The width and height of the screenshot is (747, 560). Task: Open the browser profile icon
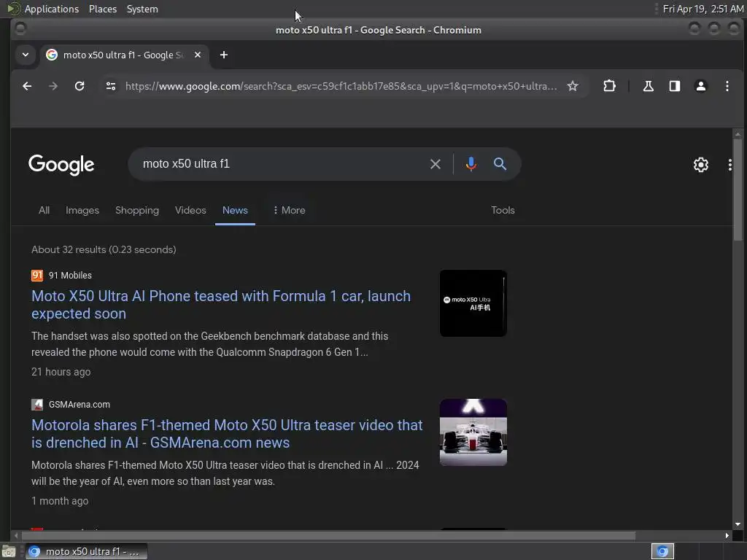(x=700, y=86)
